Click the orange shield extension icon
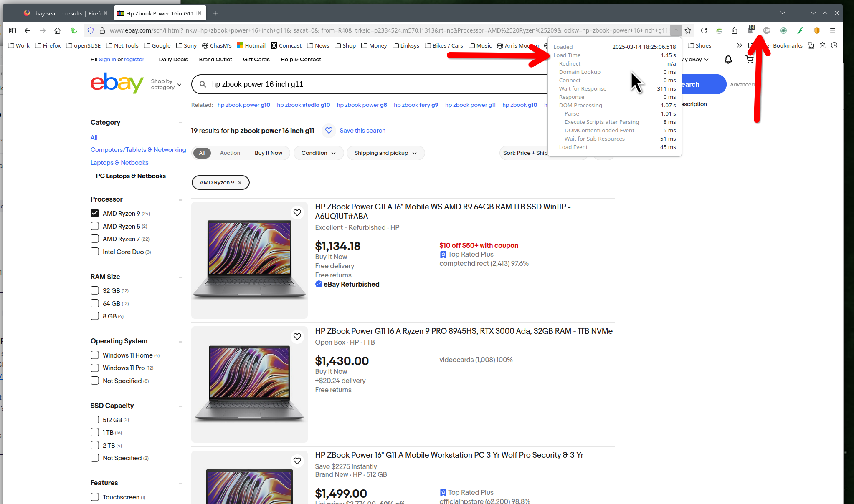 pyautogui.click(x=817, y=30)
